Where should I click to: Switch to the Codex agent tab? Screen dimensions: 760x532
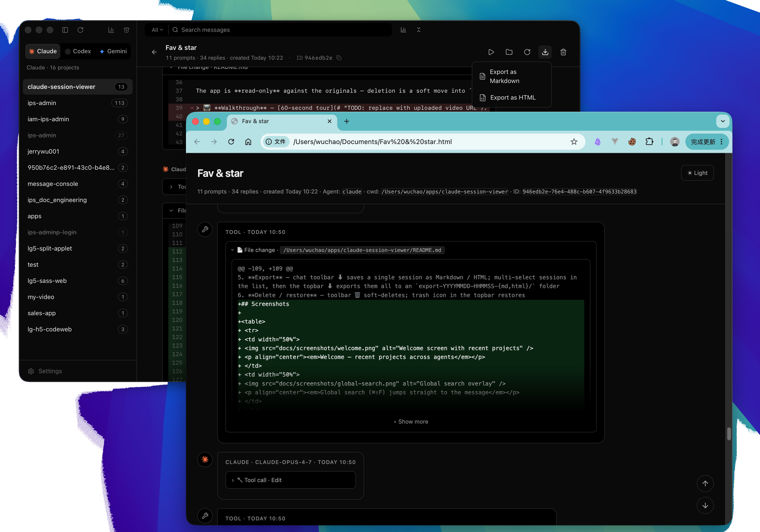78,51
